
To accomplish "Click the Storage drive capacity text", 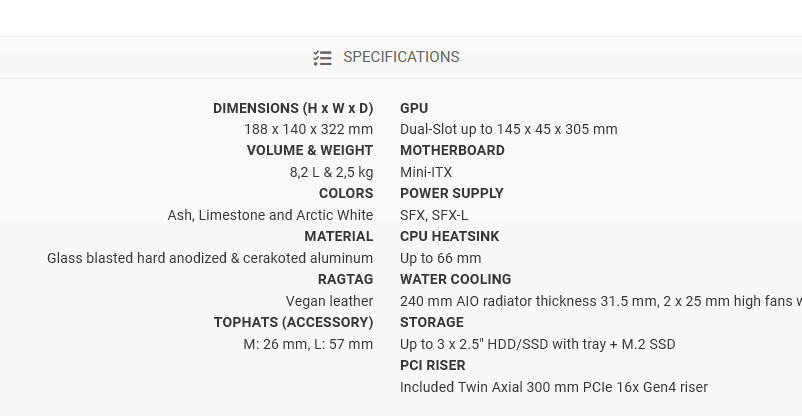I will pos(537,344).
